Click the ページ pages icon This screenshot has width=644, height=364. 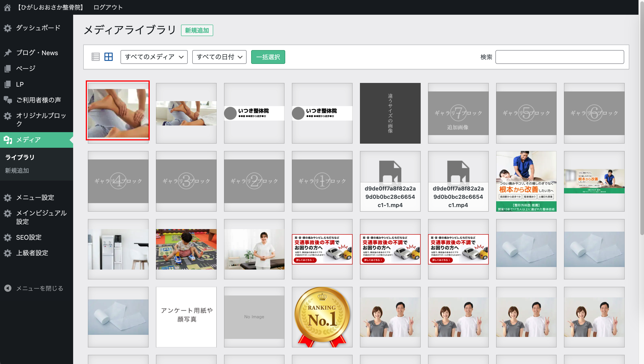8,68
